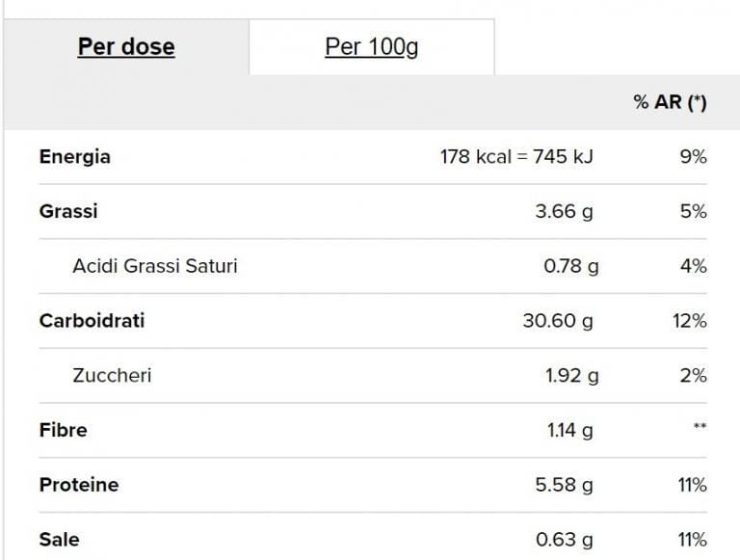Select the Grassi row label
740x560 pixels.
[68, 211]
